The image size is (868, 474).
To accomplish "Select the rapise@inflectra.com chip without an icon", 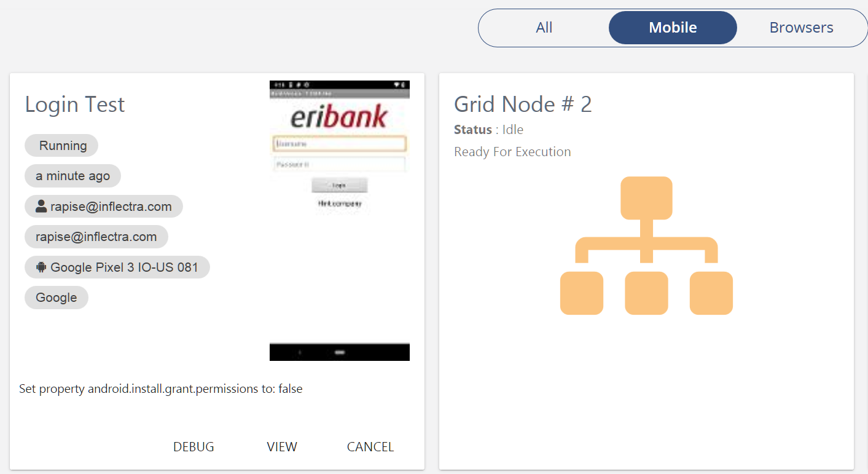I will [x=96, y=237].
